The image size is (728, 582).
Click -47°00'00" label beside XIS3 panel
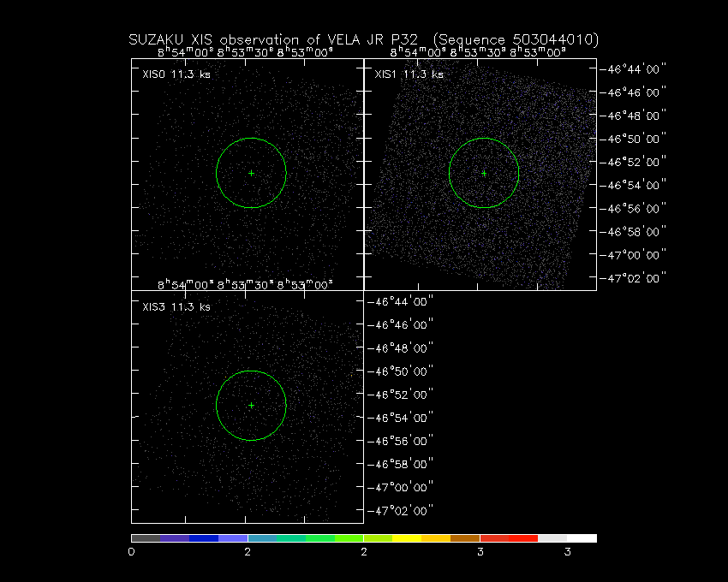coord(400,487)
